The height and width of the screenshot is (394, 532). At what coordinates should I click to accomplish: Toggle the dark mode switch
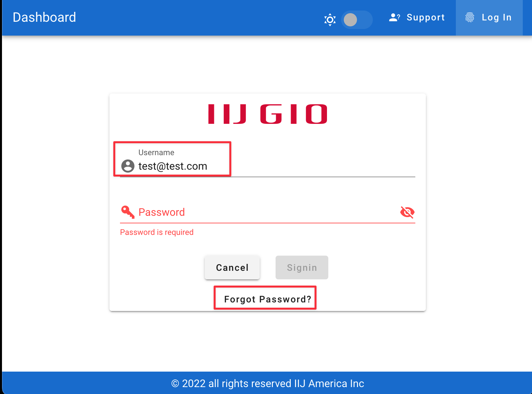tap(357, 20)
